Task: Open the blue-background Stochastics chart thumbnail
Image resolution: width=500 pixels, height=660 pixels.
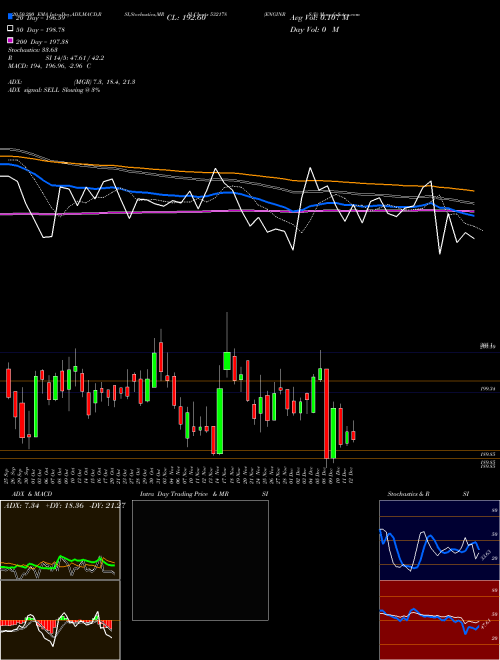Action: coord(439,540)
